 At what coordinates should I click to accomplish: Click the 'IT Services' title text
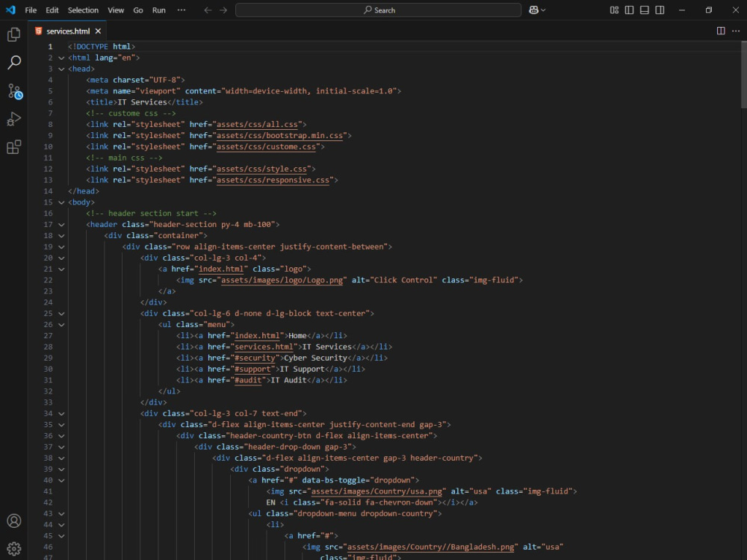[142, 102]
